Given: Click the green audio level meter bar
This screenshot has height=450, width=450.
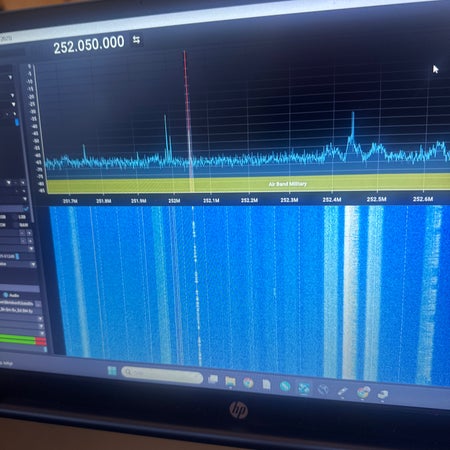Looking at the screenshot, I should point(17,340).
